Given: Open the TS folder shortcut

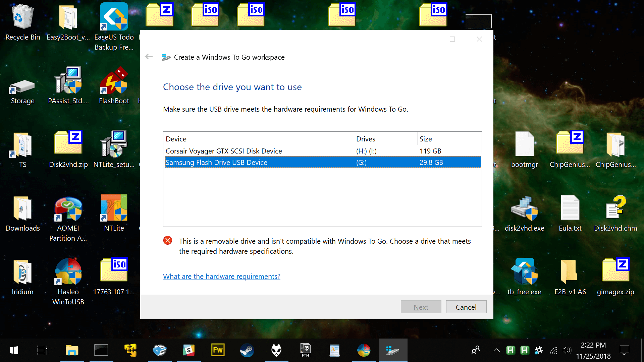Looking at the screenshot, I should (22, 149).
